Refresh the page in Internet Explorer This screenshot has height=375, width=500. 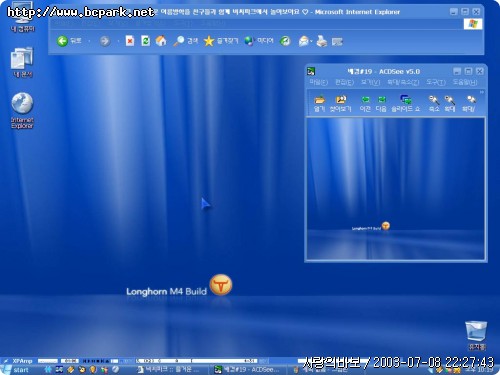coord(145,41)
